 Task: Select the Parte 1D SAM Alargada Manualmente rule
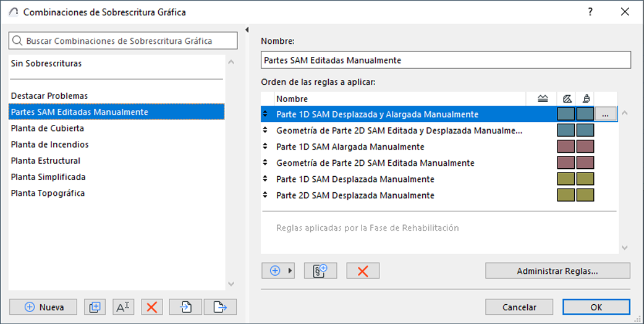(x=350, y=147)
